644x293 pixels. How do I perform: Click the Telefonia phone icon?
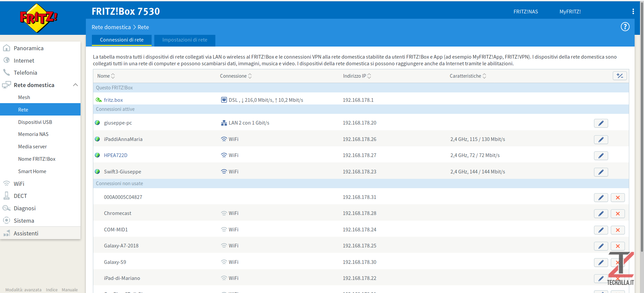coord(6,72)
